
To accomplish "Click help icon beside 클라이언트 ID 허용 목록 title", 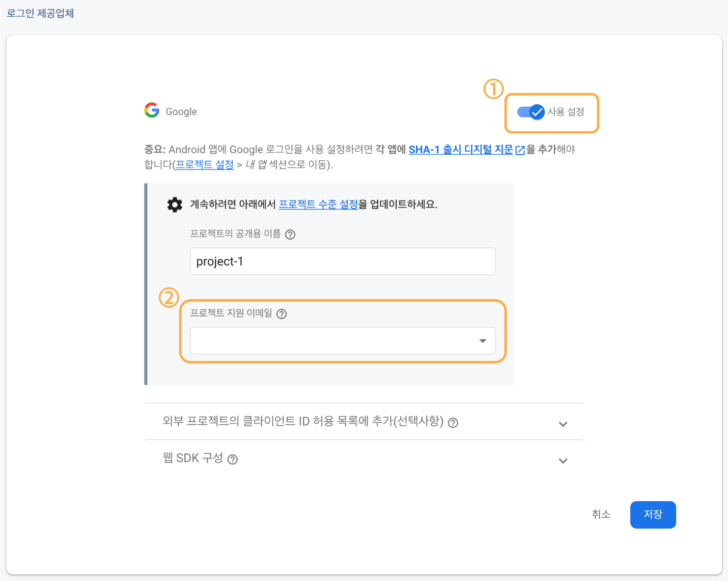I will click(453, 423).
